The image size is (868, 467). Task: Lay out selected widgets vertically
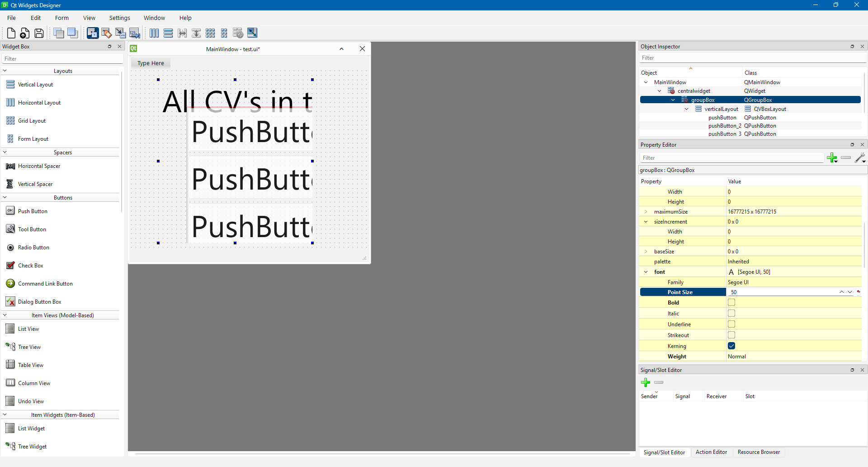tap(168, 33)
